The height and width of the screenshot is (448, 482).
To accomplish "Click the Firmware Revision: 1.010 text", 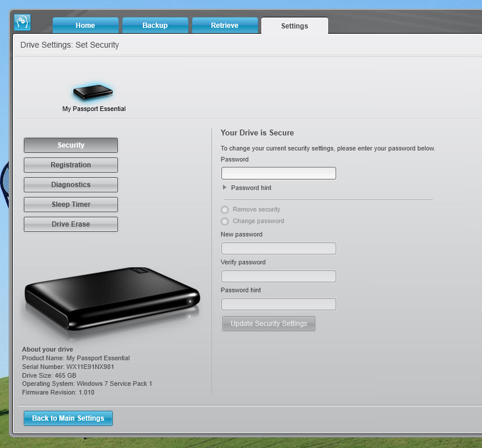I will (58, 392).
